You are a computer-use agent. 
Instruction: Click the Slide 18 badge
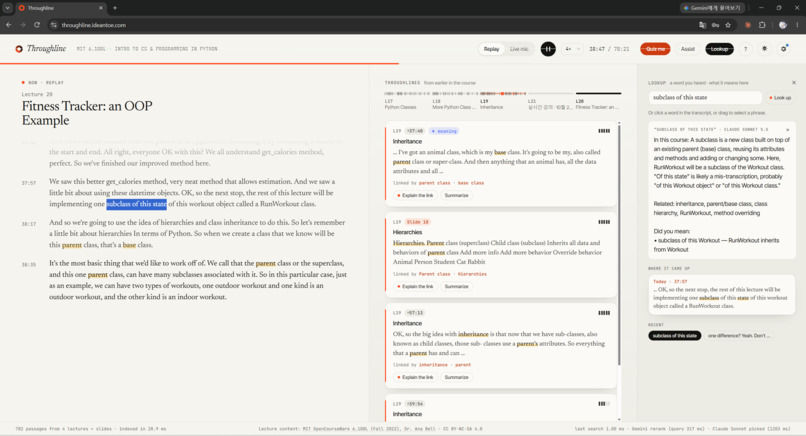[x=418, y=222]
